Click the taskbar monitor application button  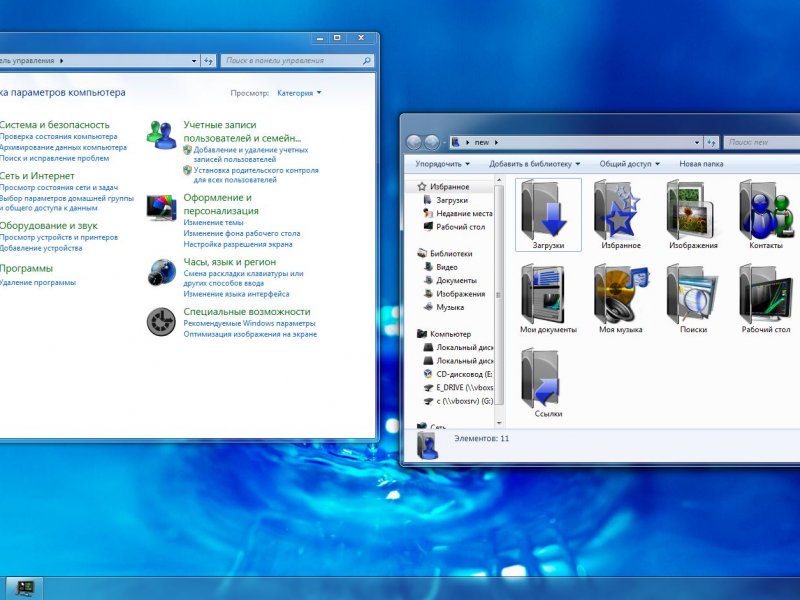coord(24,588)
